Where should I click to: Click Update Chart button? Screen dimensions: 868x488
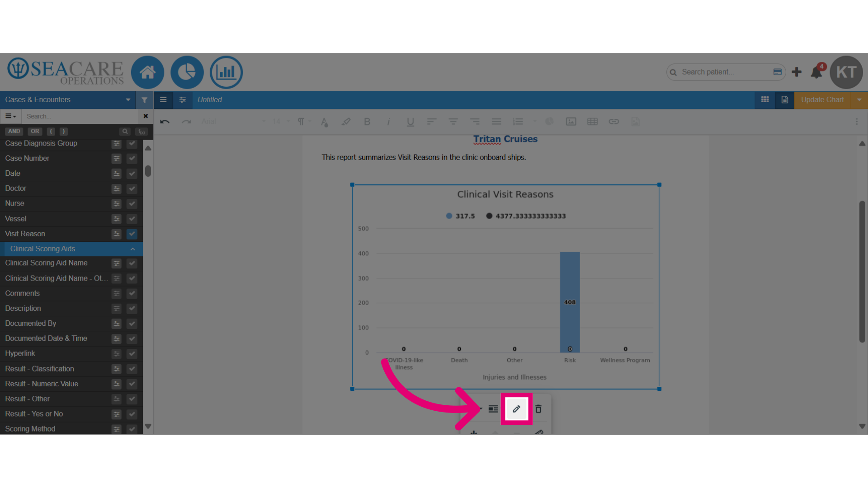(822, 100)
